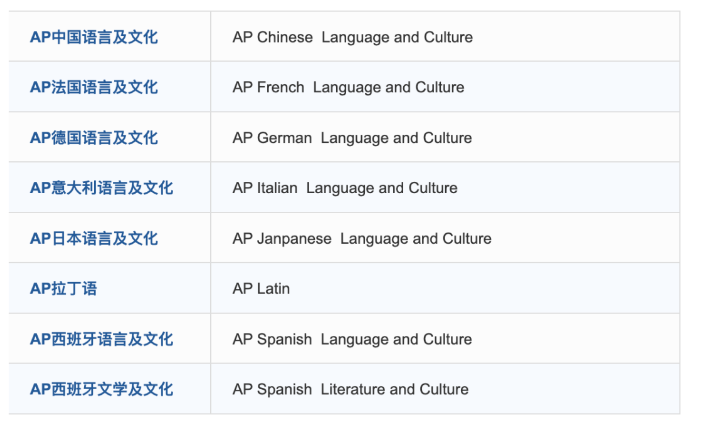
Task: Click the word "Italian" in the English column
Action: 277,188
